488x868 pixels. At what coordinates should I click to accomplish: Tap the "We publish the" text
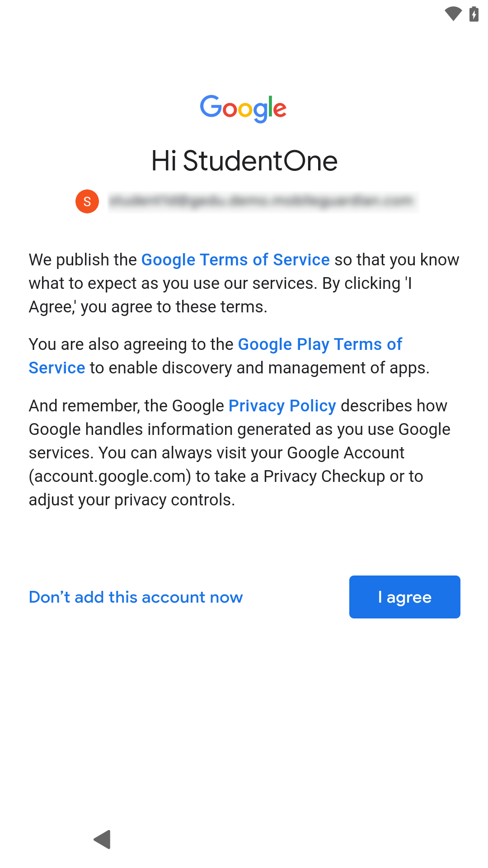point(83,260)
